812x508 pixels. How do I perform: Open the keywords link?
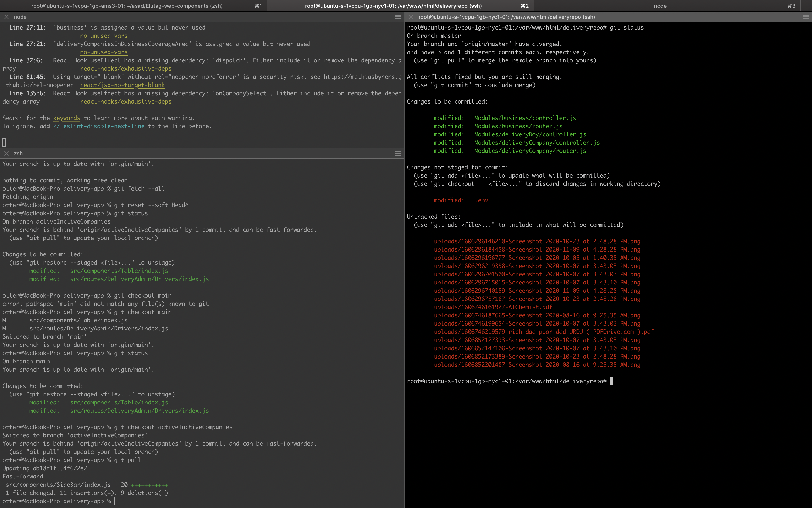pyautogui.click(x=66, y=118)
